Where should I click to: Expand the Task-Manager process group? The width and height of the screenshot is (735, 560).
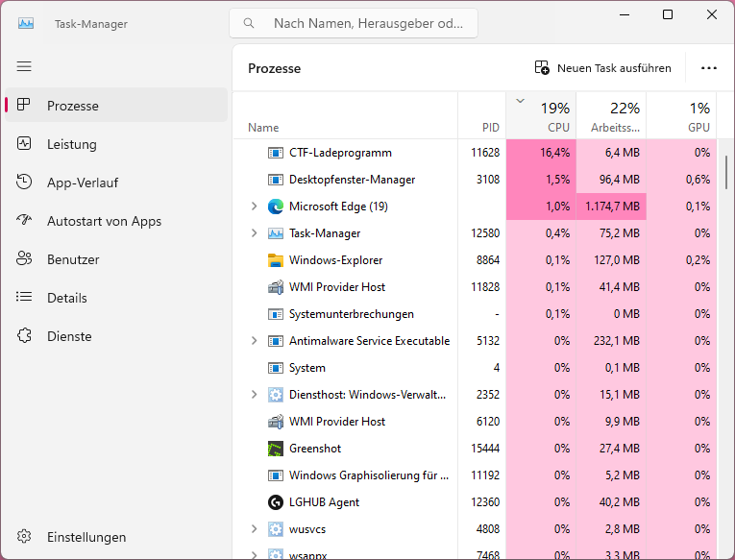(x=254, y=233)
